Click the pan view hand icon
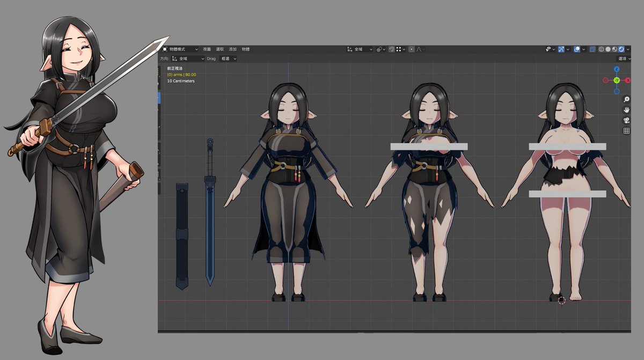Screen dimensions: 644x360 [626, 110]
